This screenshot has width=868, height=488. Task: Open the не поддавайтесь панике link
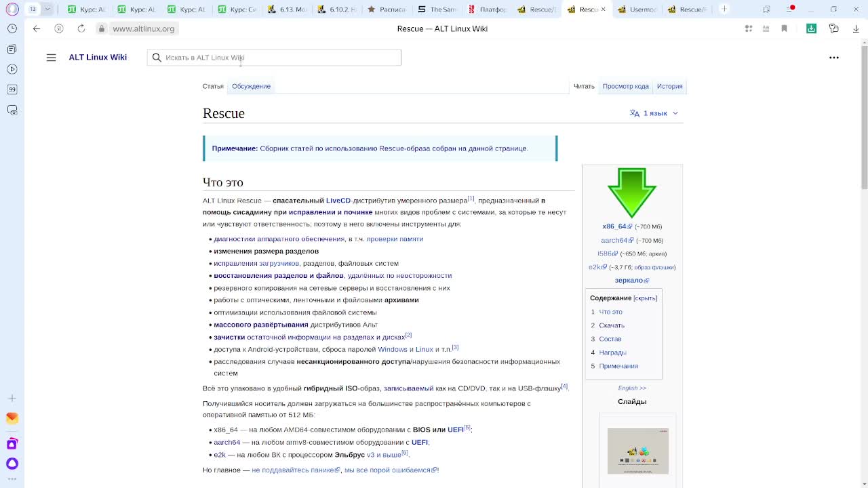(295, 470)
